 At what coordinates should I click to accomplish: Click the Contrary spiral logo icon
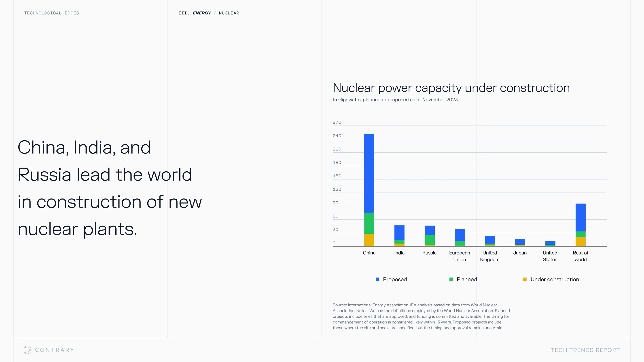(x=28, y=350)
